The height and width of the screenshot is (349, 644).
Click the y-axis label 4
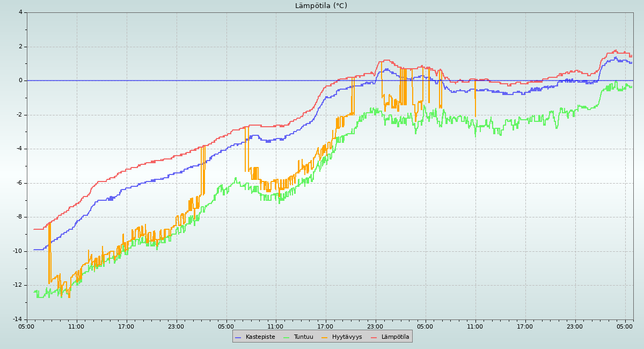(x=20, y=12)
